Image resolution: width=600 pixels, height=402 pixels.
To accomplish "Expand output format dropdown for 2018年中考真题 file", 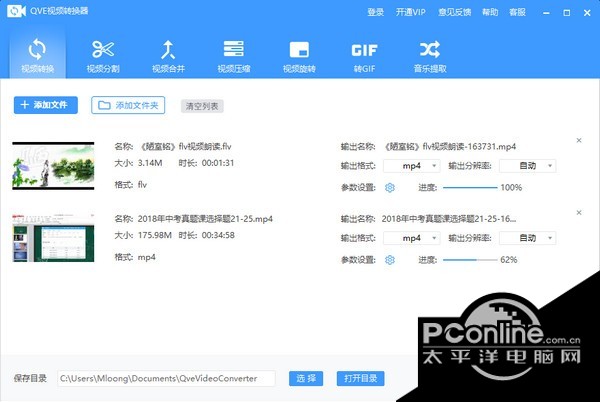I will (412, 238).
